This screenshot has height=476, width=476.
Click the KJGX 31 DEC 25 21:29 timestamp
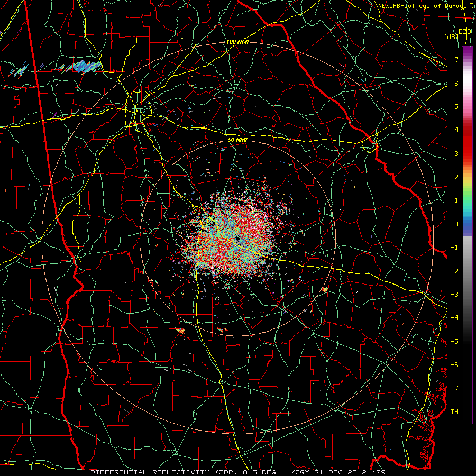(338, 472)
